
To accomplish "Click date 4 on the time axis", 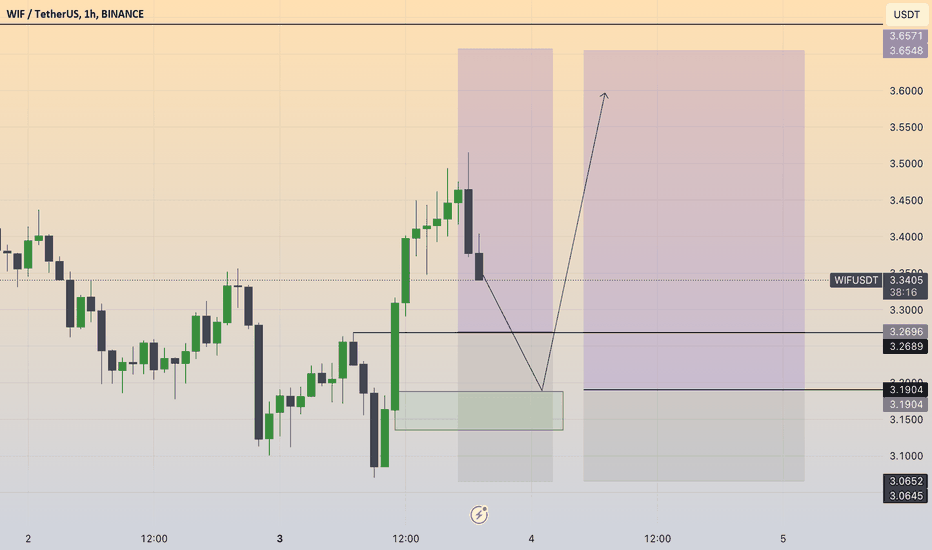I will [531, 539].
